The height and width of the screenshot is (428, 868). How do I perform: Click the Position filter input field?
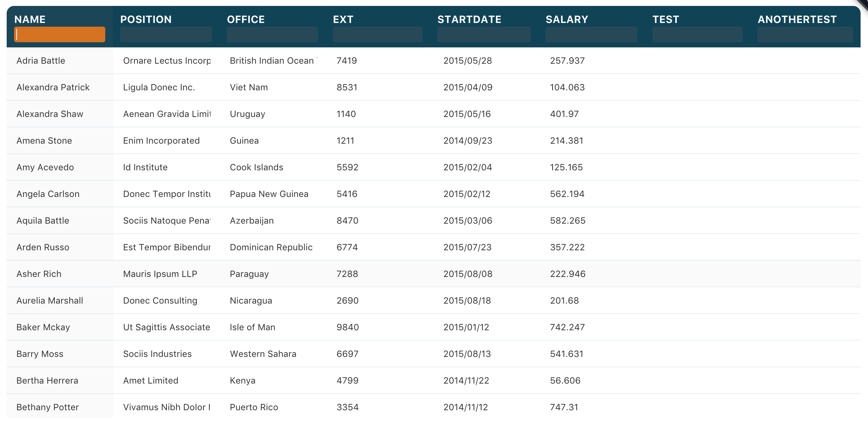click(166, 34)
